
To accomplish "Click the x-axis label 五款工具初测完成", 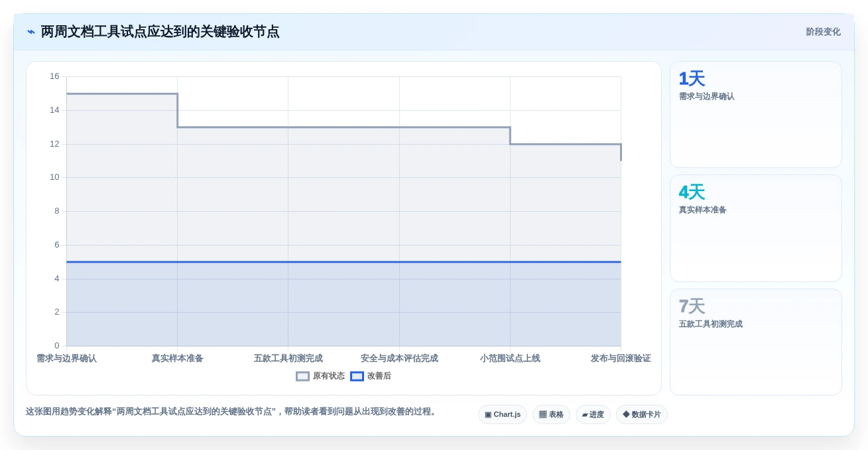I will point(288,358).
